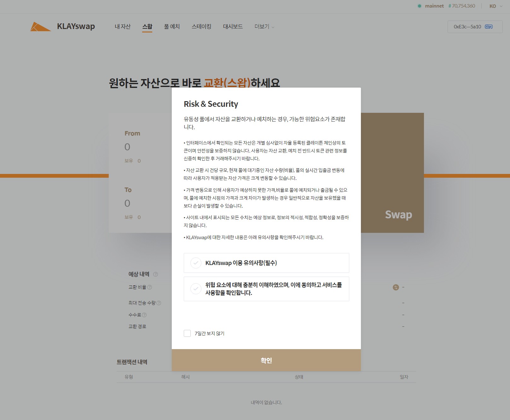Click the To 보유 balance value
This screenshot has height=420, width=510.
(139, 217)
